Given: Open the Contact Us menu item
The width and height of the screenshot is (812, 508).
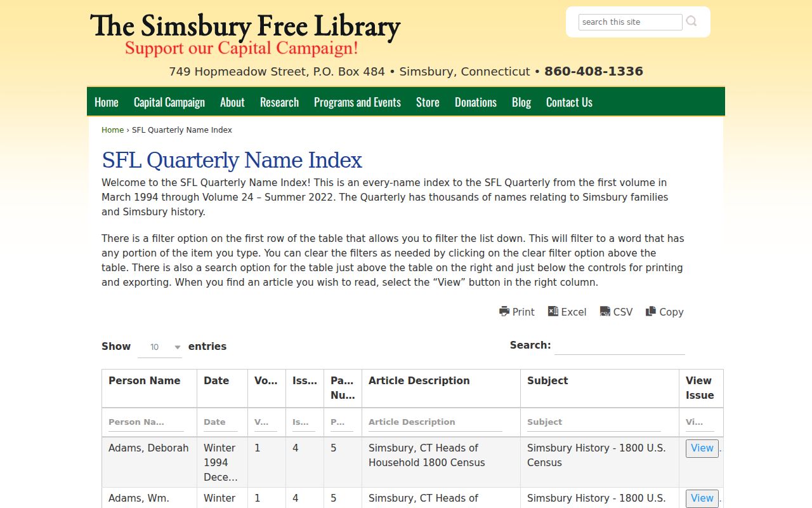Looking at the screenshot, I should point(569,102).
